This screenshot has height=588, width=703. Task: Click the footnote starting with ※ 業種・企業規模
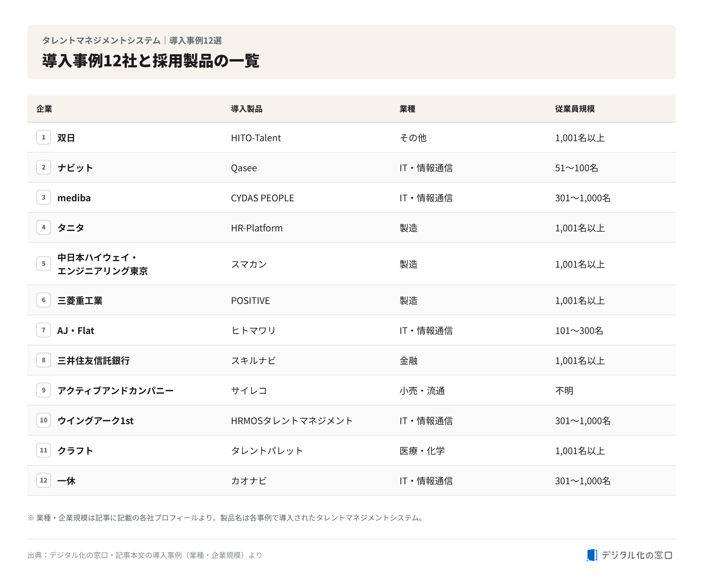pyautogui.click(x=226, y=518)
